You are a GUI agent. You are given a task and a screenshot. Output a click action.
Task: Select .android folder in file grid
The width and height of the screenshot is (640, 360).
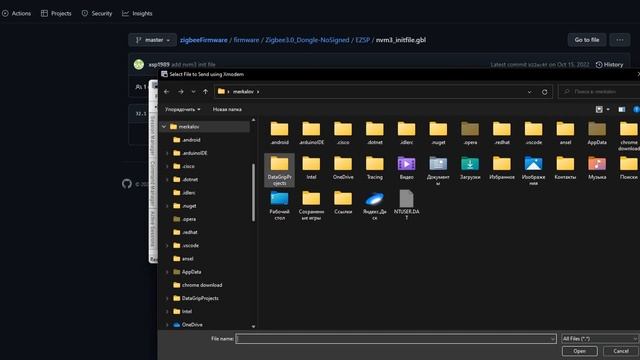(280, 133)
